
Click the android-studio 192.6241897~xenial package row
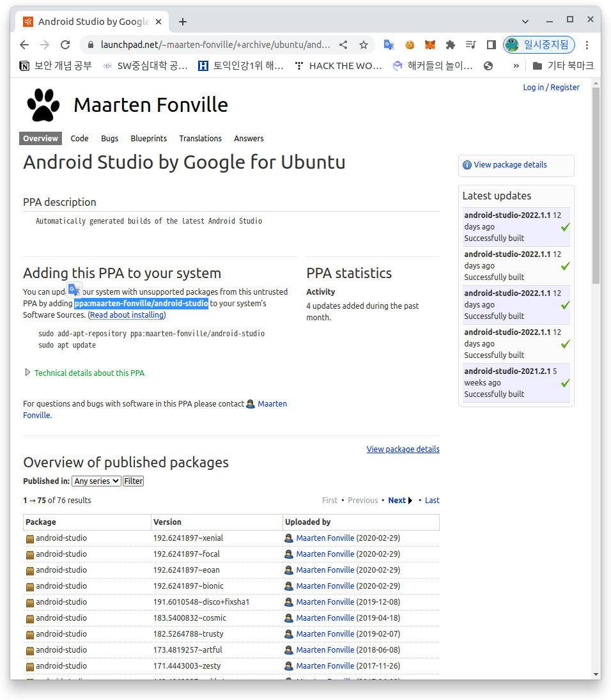(231, 538)
